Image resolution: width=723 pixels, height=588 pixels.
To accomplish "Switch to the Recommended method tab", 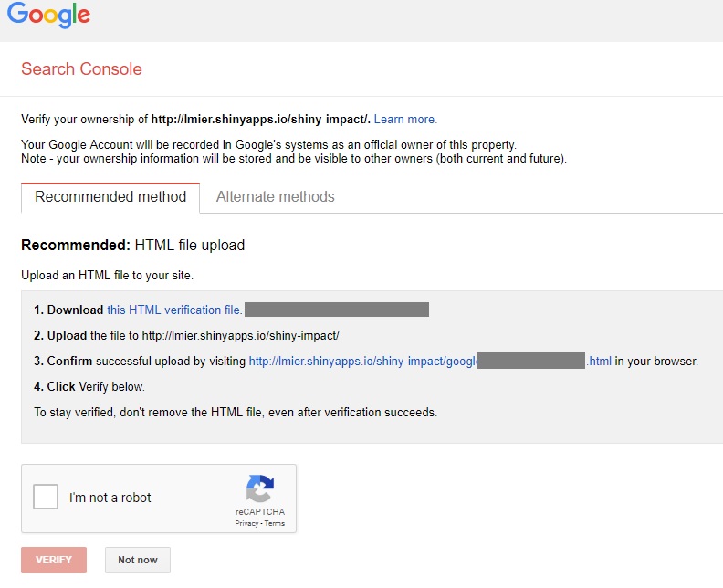I will [110, 197].
